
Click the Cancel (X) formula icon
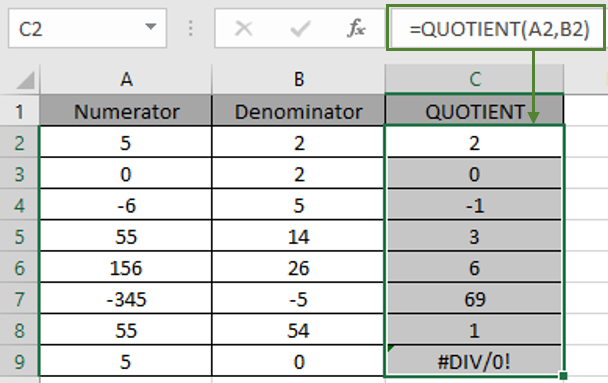[x=244, y=29]
